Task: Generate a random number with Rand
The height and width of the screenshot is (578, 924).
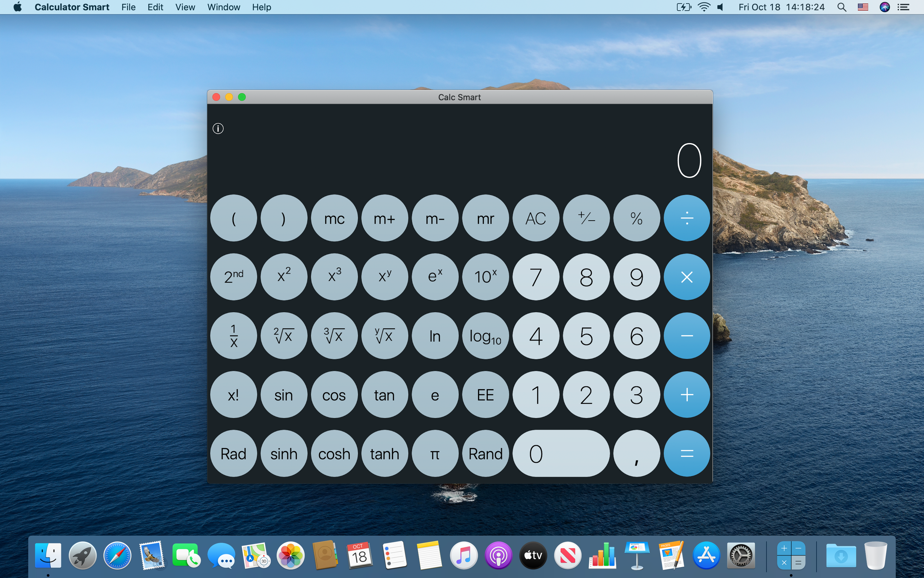Action: click(x=485, y=454)
